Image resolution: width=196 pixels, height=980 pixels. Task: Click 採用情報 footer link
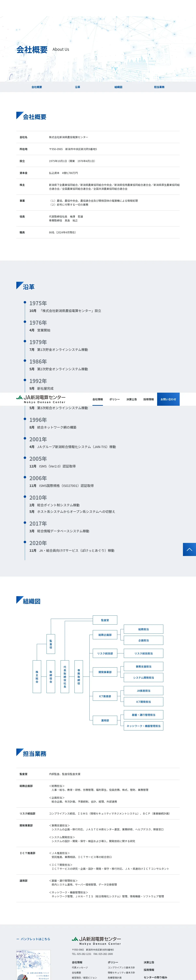(x=149, y=970)
